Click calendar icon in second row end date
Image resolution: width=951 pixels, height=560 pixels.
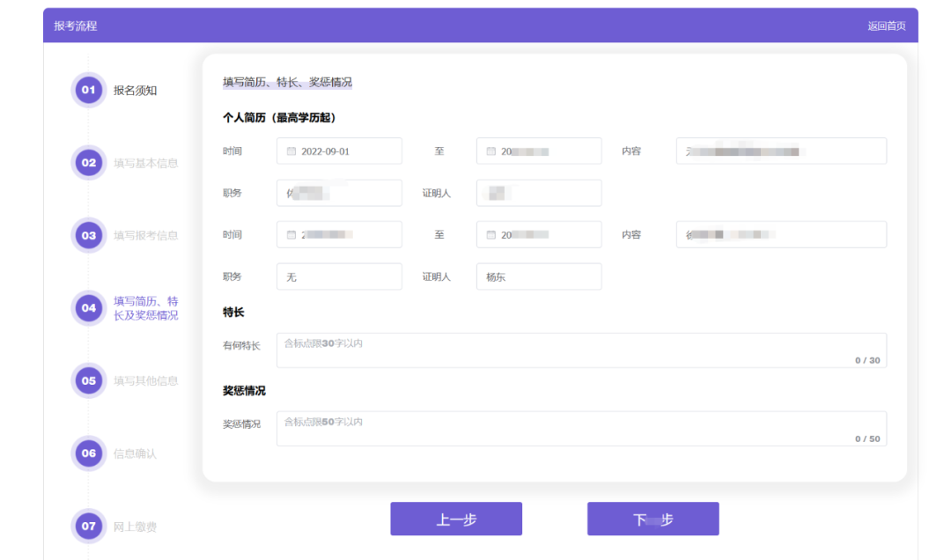pyautogui.click(x=491, y=235)
